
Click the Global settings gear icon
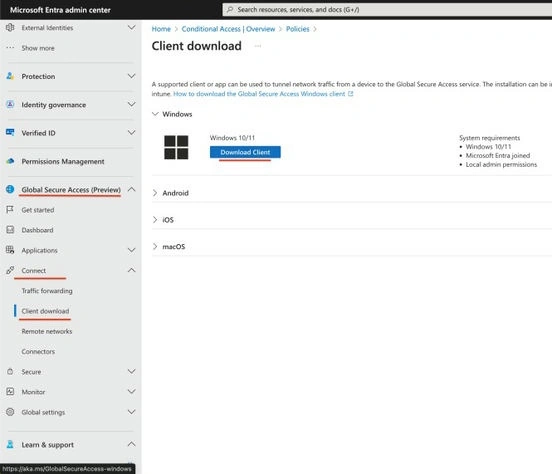pyautogui.click(x=10, y=412)
